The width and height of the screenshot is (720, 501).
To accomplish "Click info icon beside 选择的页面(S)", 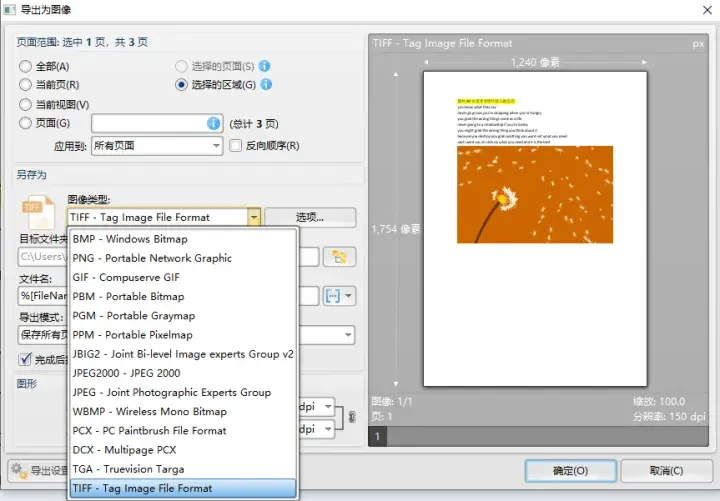I will (264, 66).
